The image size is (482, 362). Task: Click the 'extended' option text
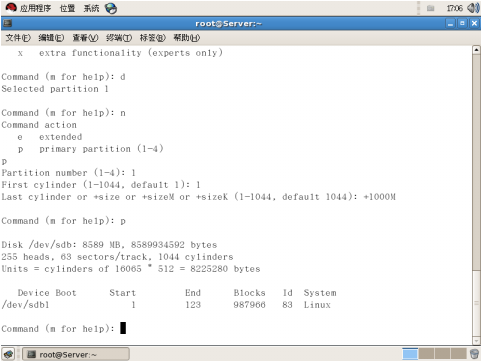(x=60, y=137)
